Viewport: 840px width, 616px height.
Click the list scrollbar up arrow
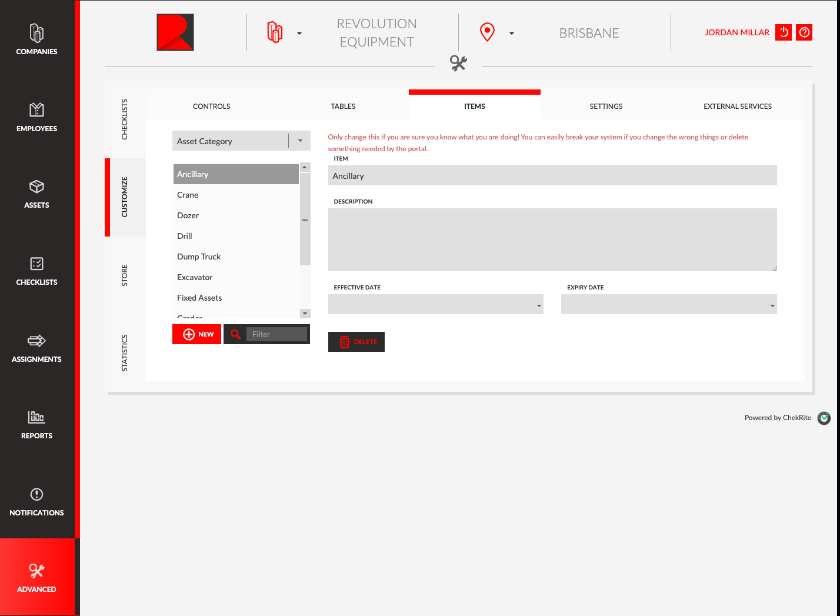305,167
